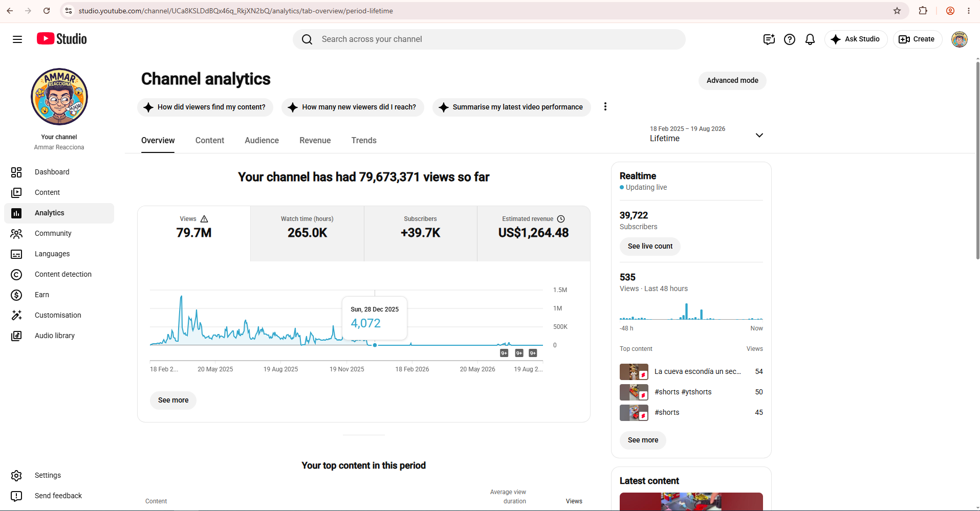Open the help question mark icon

(790, 39)
